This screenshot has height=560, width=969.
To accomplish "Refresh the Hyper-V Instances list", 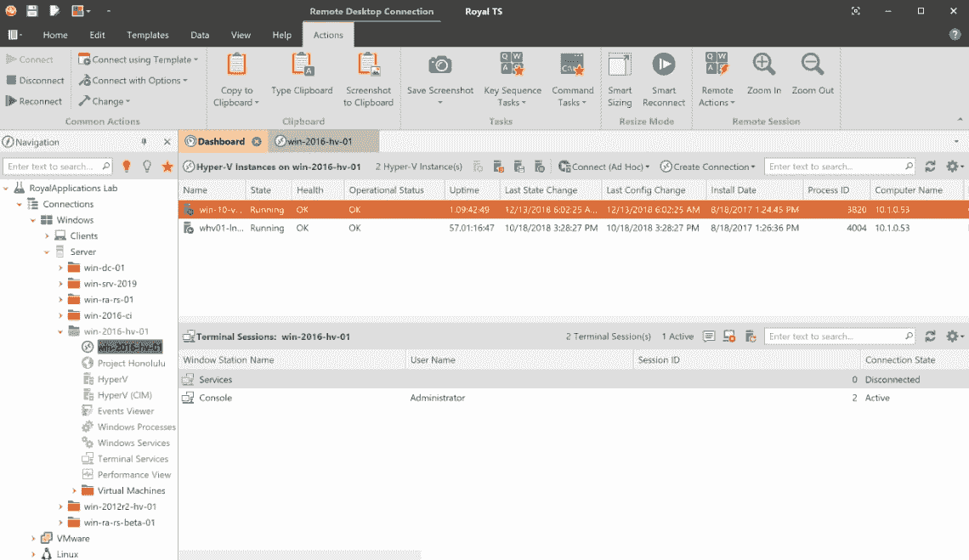I will click(931, 167).
